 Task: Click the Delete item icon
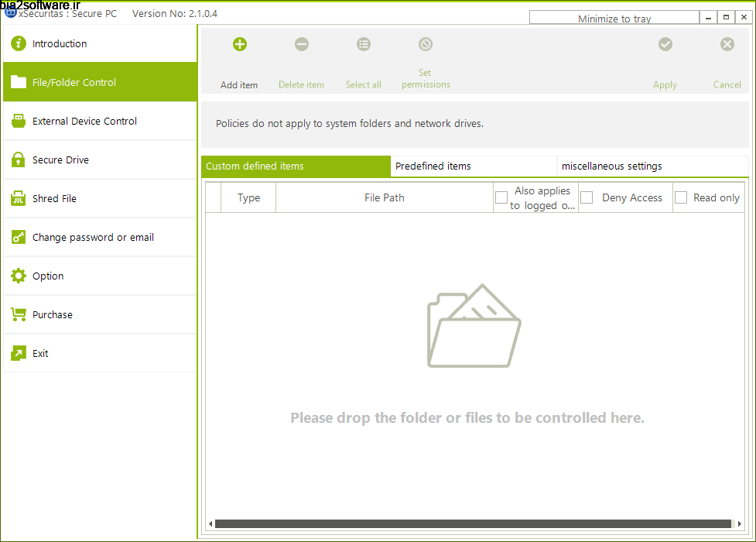[x=301, y=44]
